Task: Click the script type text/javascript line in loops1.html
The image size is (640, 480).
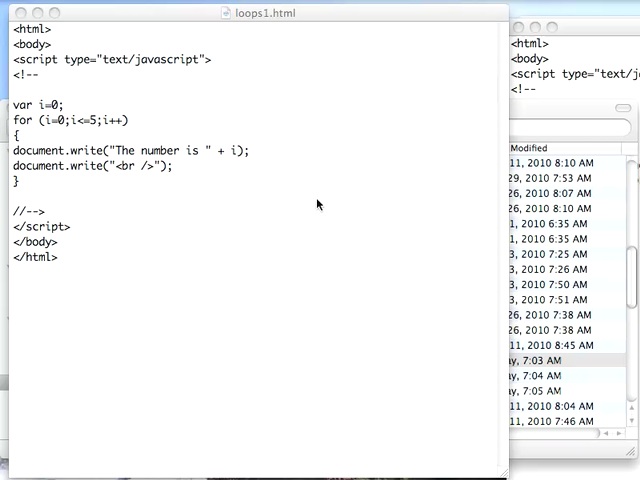Action: 112,60
